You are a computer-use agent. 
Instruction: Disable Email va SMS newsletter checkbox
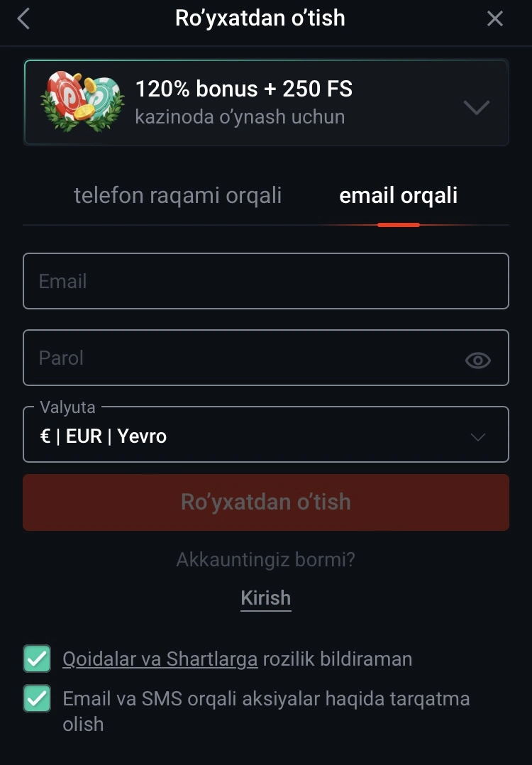click(37, 698)
